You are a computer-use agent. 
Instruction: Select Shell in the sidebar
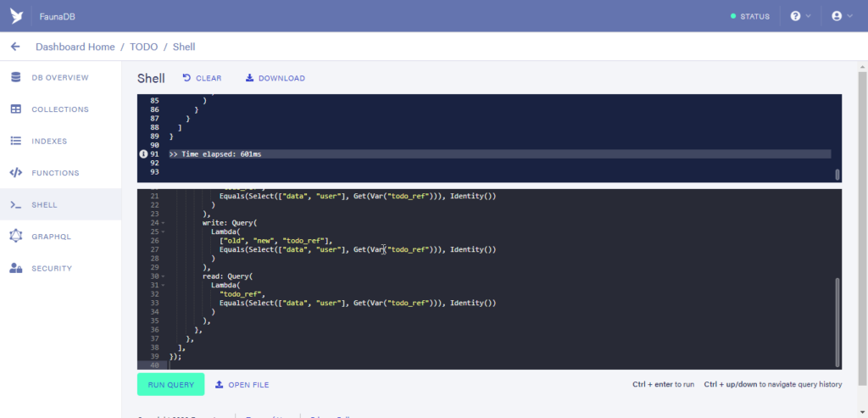point(60,205)
